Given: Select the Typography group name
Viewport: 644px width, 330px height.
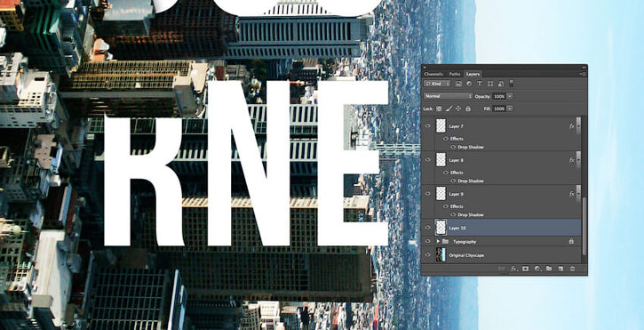Looking at the screenshot, I should tap(465, 242).
